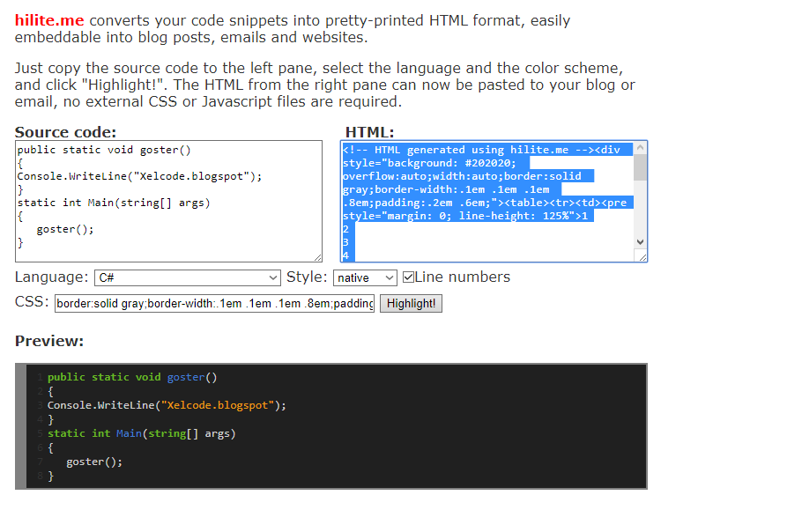Click the 'Style:' label
Screen dimensions: 802x532
(x=307, y=277)
